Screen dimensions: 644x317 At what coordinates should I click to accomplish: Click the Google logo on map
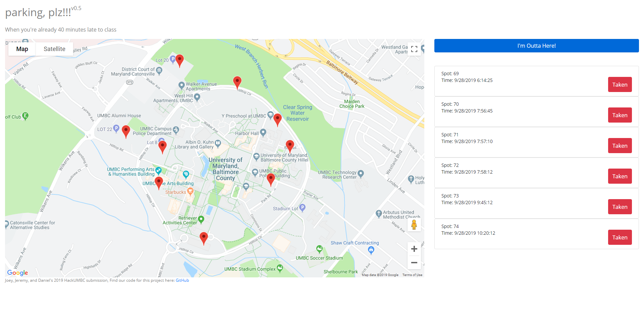[18, 273]
